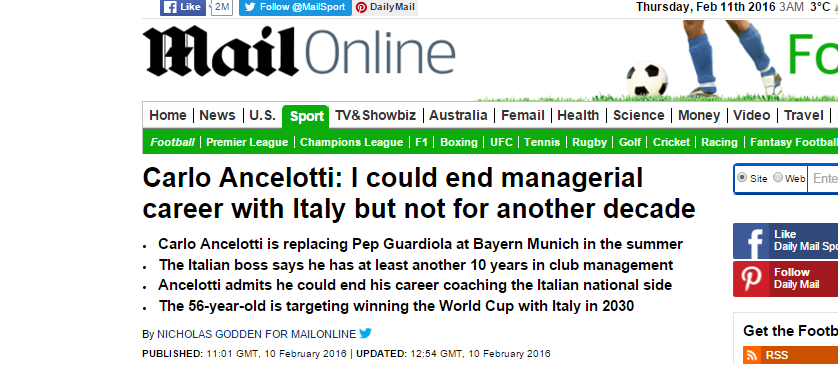Click the 2M like counter bubble
Screen dimensions: 838x365
221,7
